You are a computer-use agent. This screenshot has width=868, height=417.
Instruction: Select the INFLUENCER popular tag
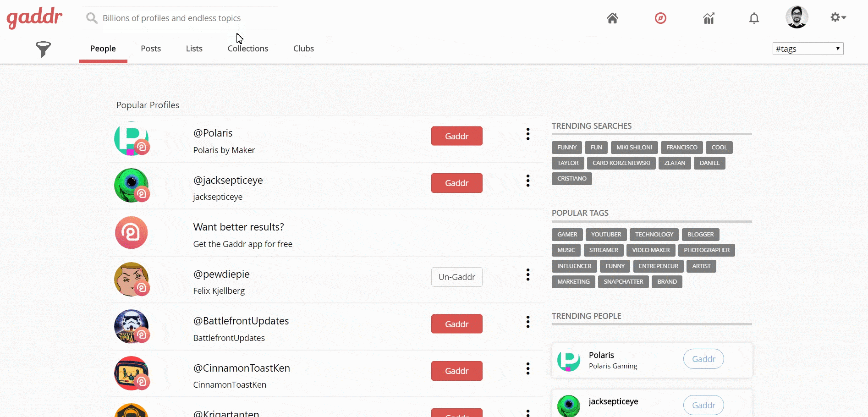574,266
